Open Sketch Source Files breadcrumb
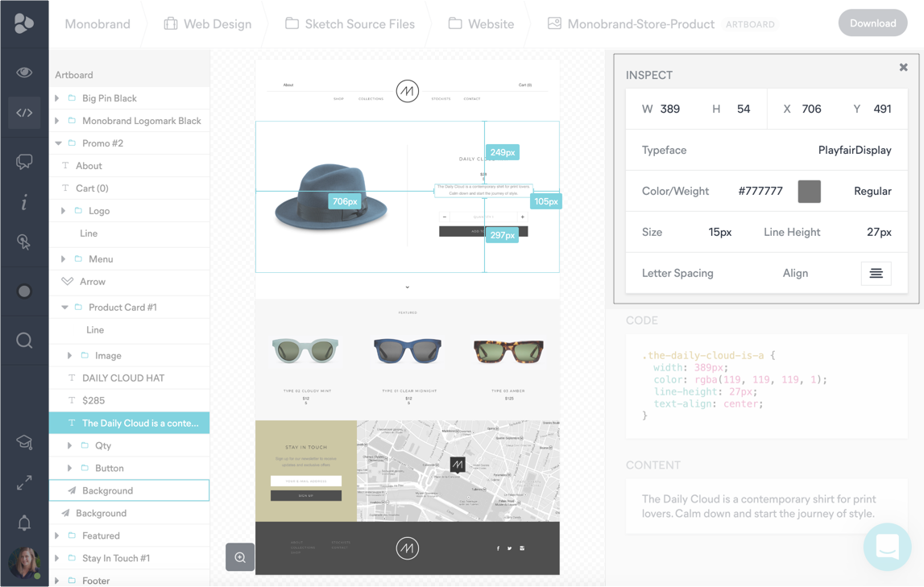924x587 pixels. click(350, 24)
